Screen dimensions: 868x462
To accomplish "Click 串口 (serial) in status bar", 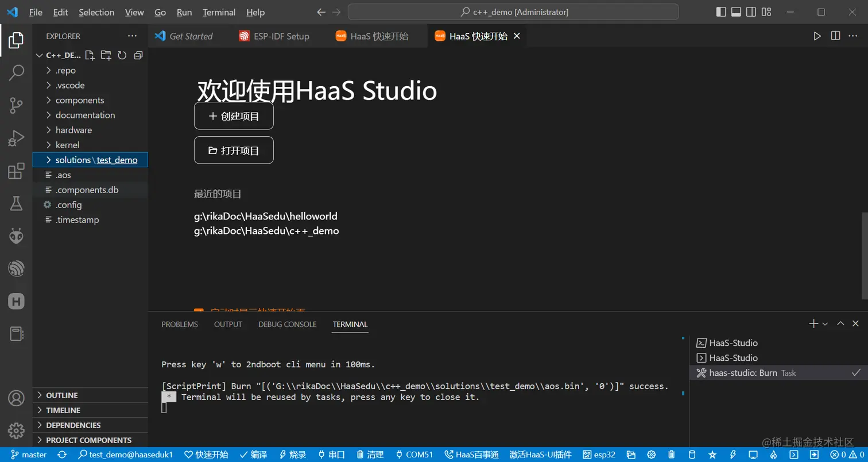I will (x=331, y=455).
